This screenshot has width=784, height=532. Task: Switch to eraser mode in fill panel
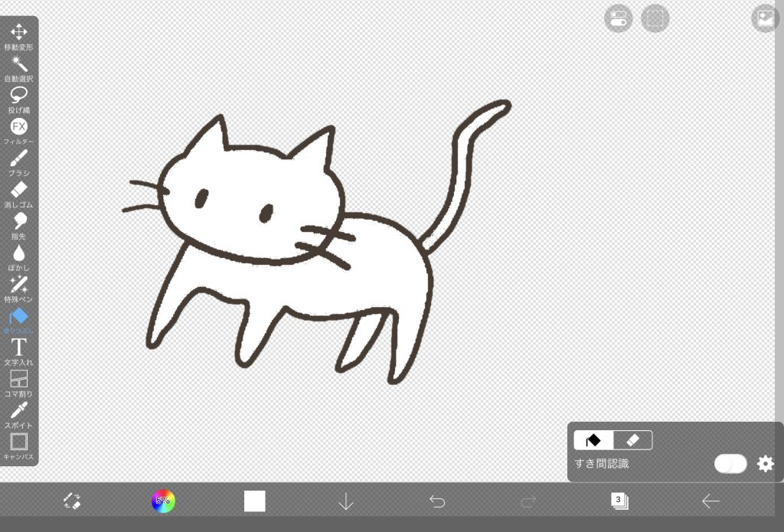633,440
